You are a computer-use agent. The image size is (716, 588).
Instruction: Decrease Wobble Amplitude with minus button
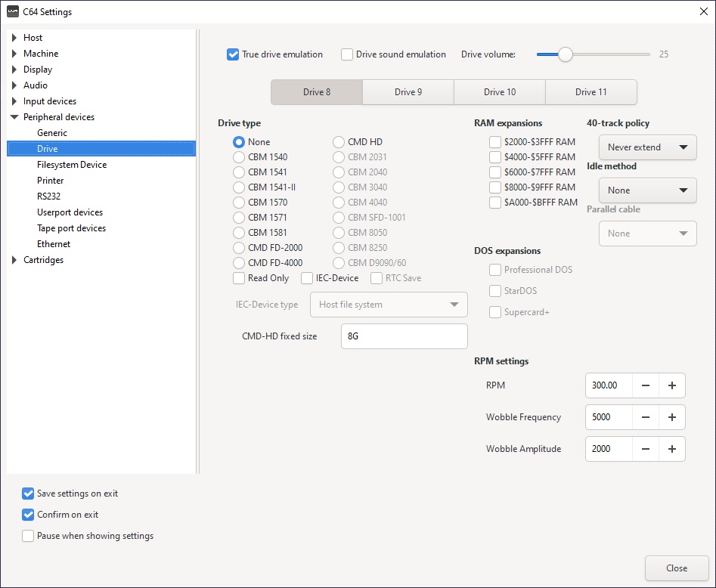point(645,449)
